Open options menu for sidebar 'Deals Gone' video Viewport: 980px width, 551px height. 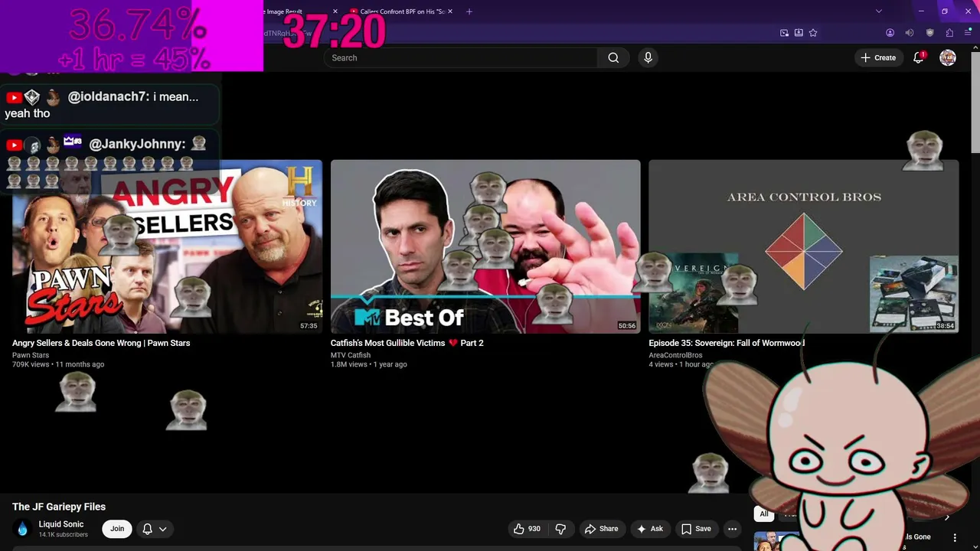pyautogui.click(x=955, y=538)
